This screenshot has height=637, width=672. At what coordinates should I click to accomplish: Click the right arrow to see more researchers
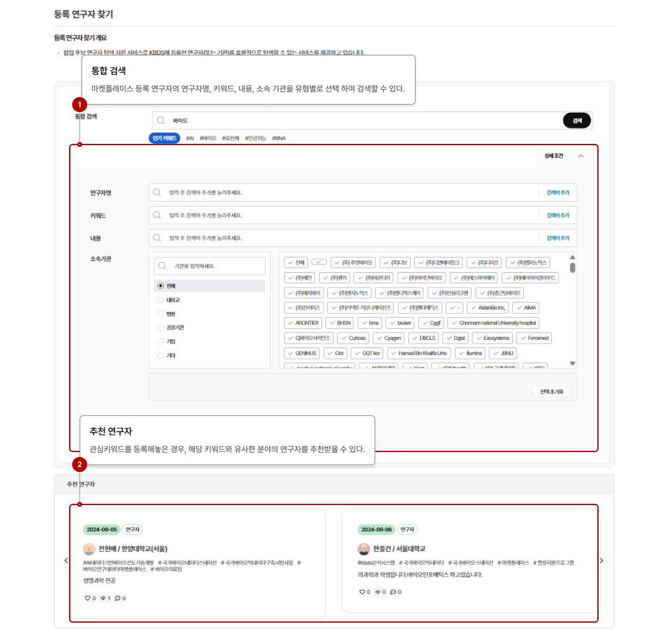[x=601, y=560]
